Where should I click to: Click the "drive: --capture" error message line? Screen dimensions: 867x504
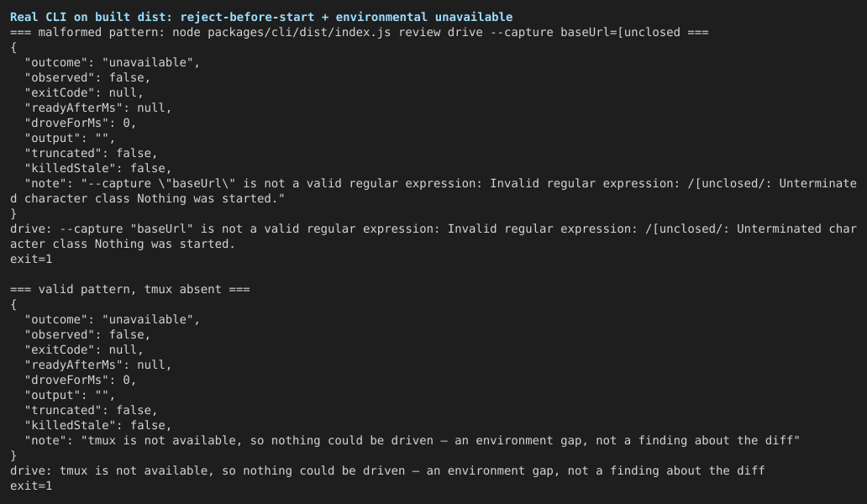pos(433,236)
